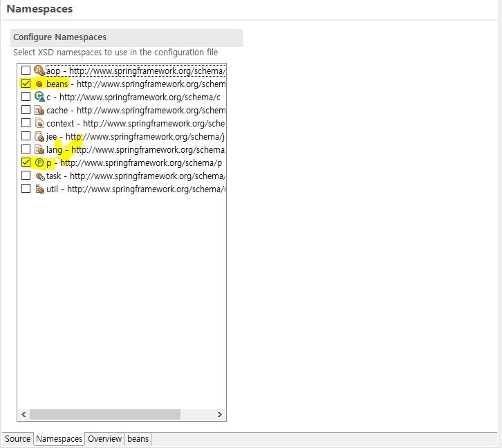Image resolution: width=502 pixels, height=448 pixels.
Task: Click the jee namespace icon
Action: (x=39, y=136)
